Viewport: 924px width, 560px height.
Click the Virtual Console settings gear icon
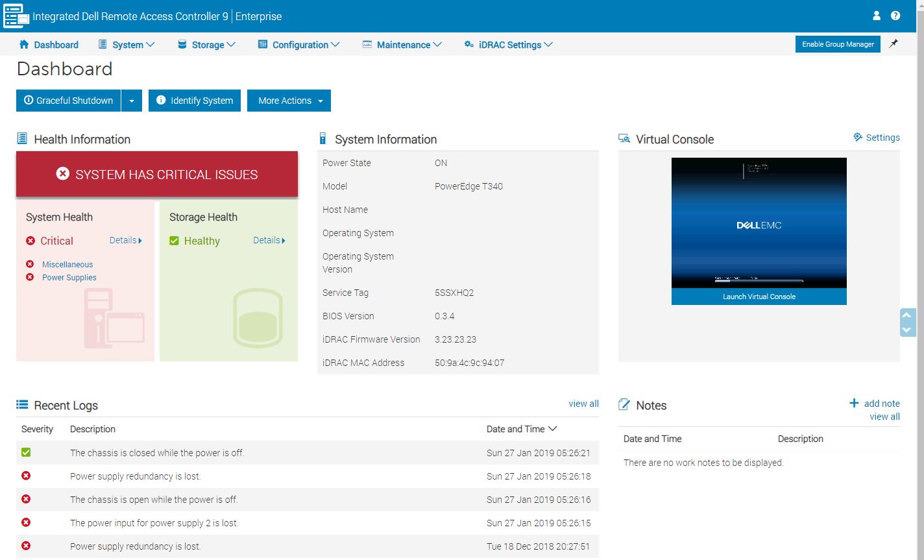858,138
